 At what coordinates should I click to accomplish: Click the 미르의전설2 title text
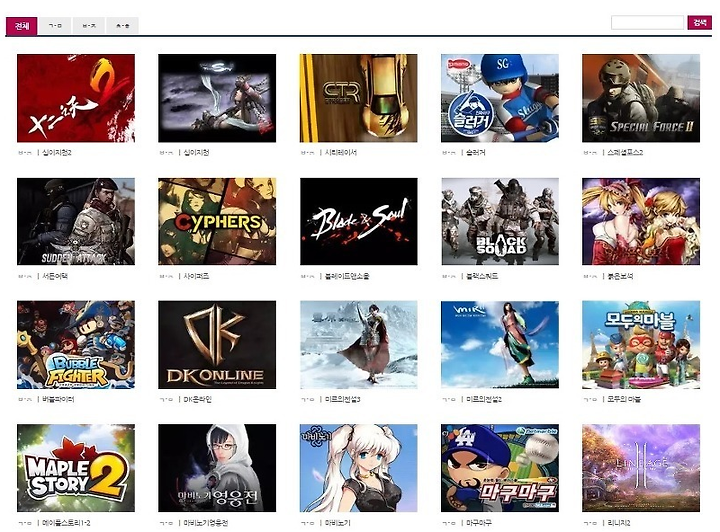(484, 399)
